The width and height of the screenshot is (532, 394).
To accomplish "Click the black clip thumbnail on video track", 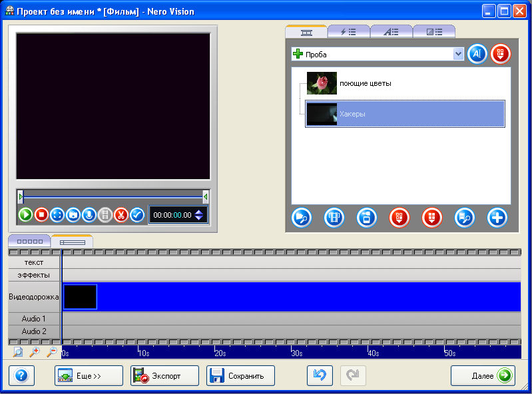I will click(80, 297).
